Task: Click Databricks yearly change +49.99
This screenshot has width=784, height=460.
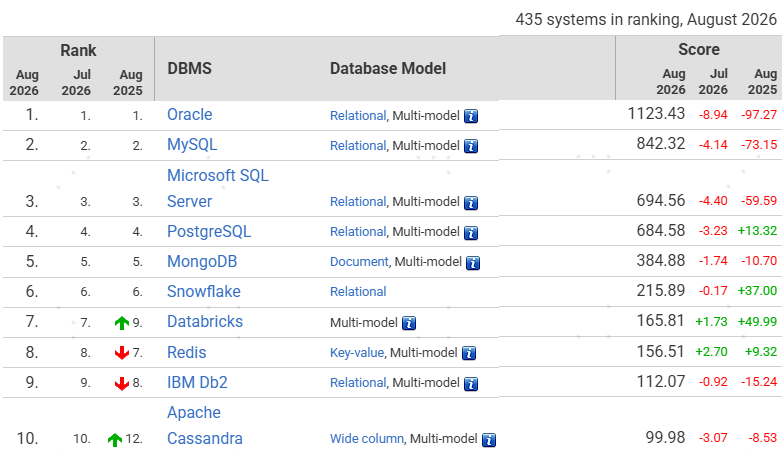Action: tap(757, 322)
